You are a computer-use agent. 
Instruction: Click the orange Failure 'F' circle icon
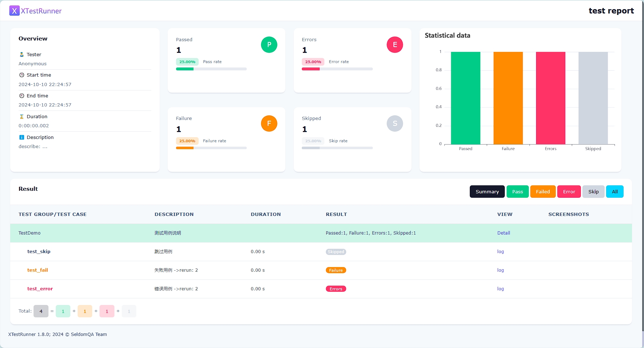click(269, 124)
